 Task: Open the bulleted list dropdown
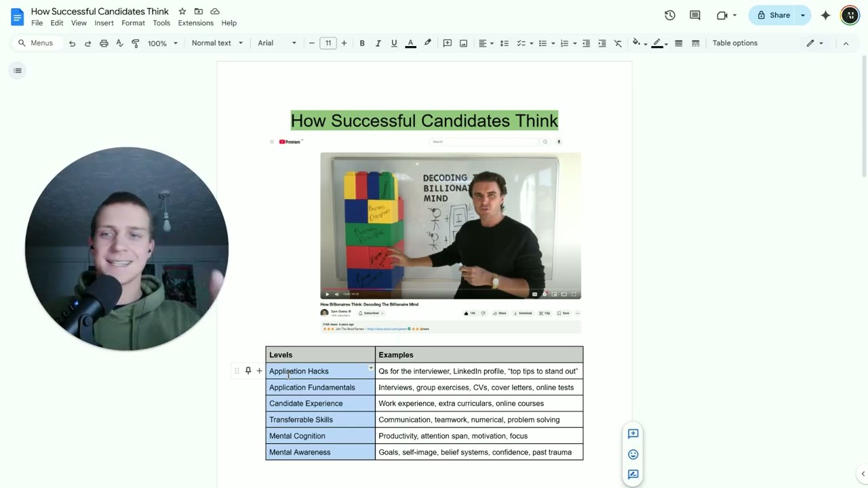(x=547, y=43)
